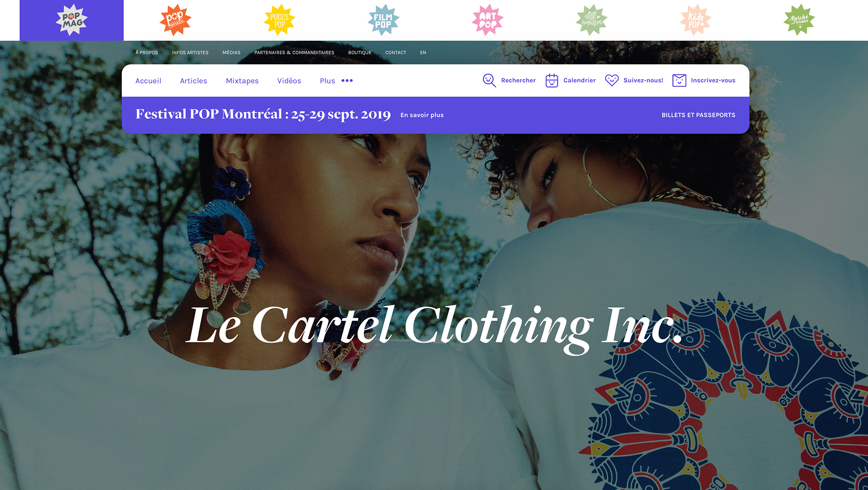Screen dimensions: 868x490
Task: Visit the Kids POP peach logo
Action: pos(695,20)
